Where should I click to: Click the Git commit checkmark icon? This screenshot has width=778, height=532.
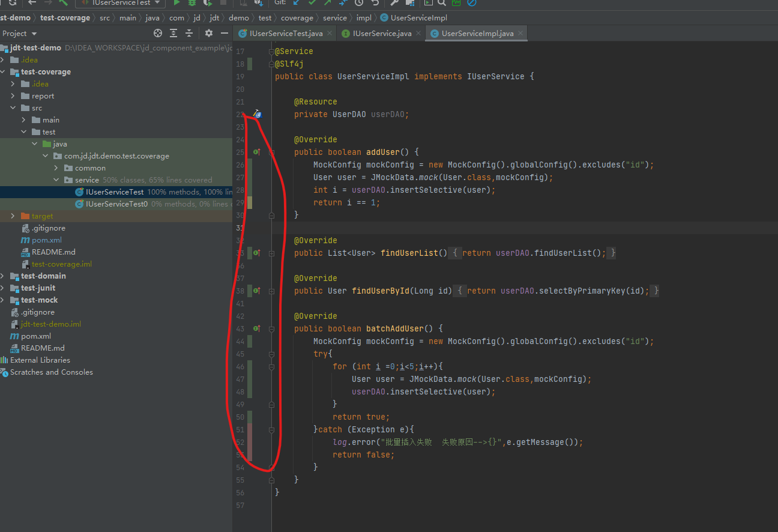312,3
